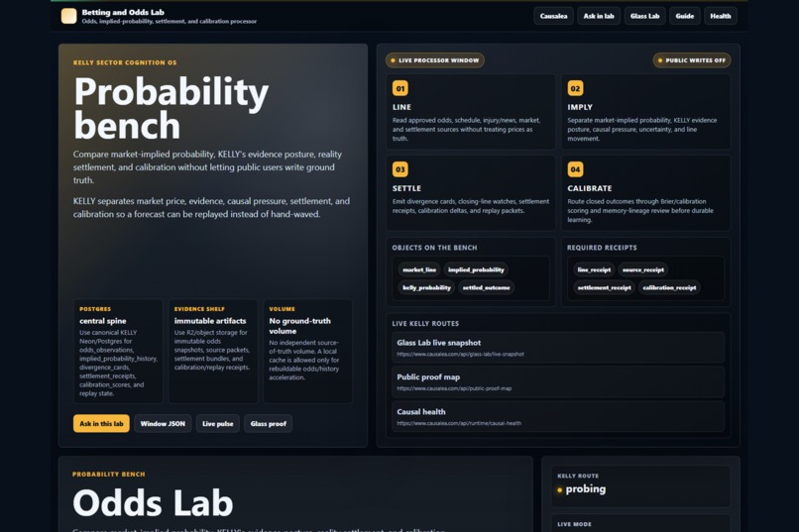This screenshot has width=799, height=532.
Task: Open the Health nav item
Action: pos(721,16)
